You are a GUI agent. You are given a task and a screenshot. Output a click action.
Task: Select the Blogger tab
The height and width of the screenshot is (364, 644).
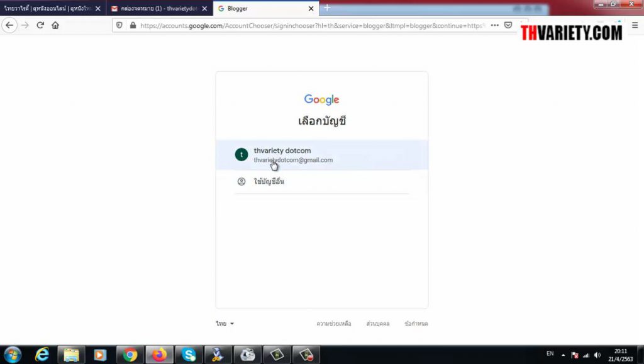pyautogui.click(x=266, y=8)
